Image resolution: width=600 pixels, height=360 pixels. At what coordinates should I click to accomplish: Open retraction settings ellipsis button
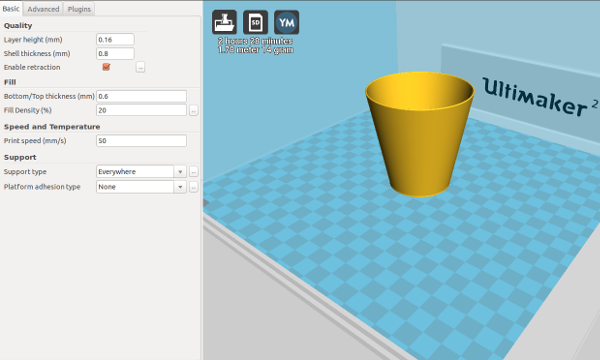[x=140, y=67]
